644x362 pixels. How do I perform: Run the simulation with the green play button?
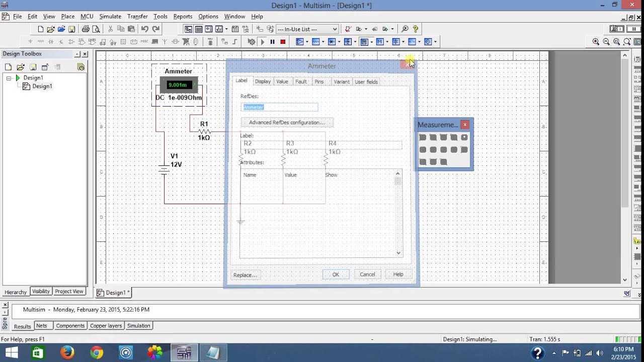click(x=262, y=42)
